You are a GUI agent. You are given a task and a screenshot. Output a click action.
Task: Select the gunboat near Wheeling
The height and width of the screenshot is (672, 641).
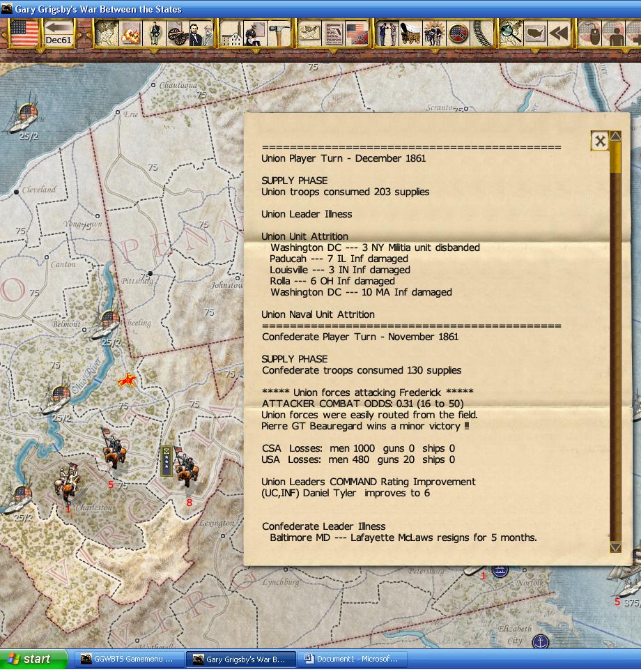pyautogui.click(x=105, y=324)
